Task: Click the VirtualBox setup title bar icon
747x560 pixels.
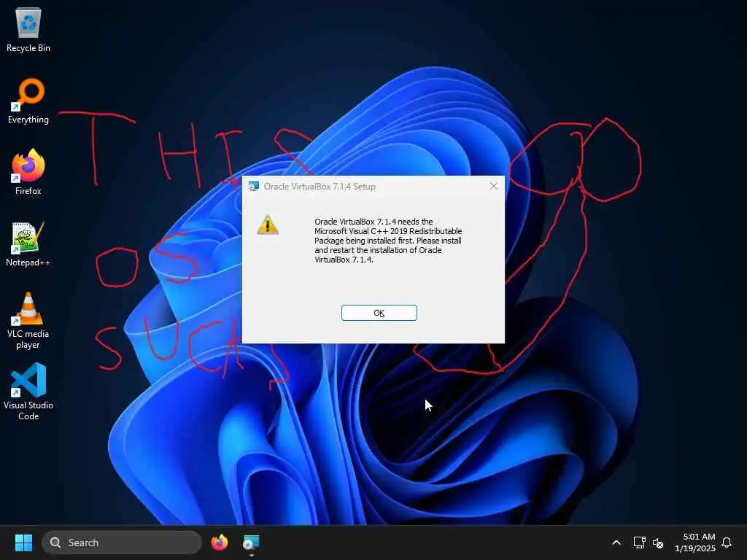Action: 253,186
